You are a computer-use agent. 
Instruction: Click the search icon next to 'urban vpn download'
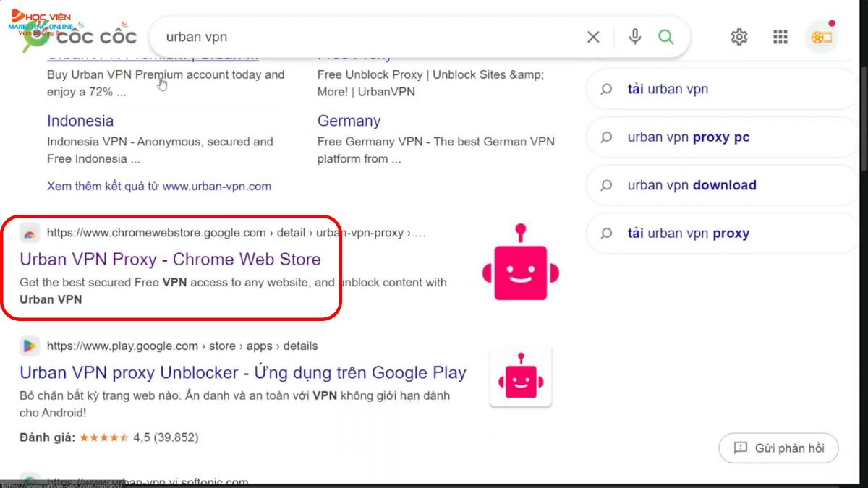point(607,185)
